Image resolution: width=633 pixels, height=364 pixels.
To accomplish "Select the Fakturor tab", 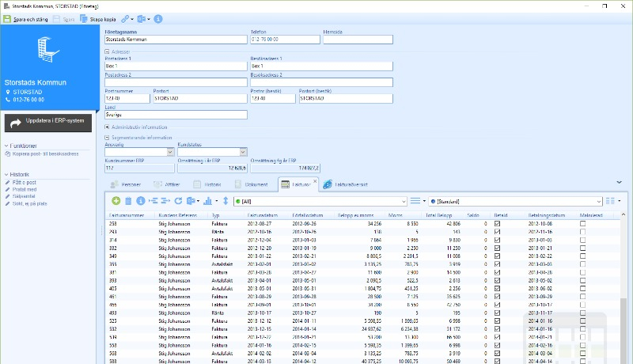I will [x=298, y=184].
